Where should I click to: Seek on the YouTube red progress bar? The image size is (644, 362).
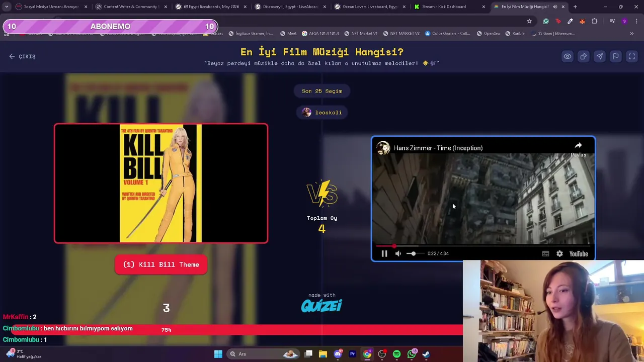point(483,246)
